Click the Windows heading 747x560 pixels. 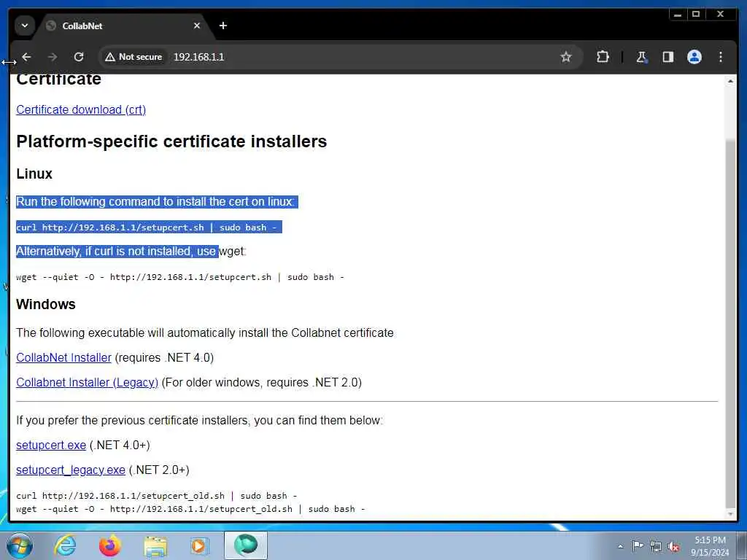pyautogui.click(x=46, y=304)
